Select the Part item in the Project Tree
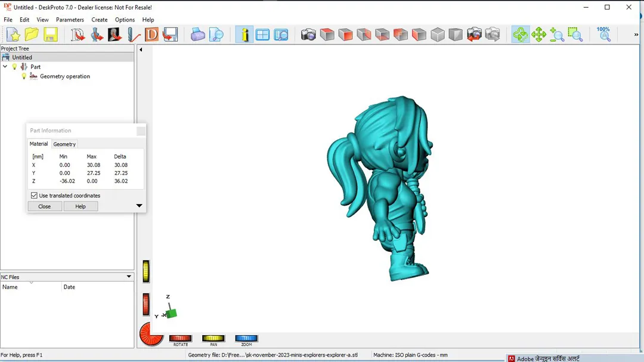This screenshot has width=644, height=362. (35, 67)
